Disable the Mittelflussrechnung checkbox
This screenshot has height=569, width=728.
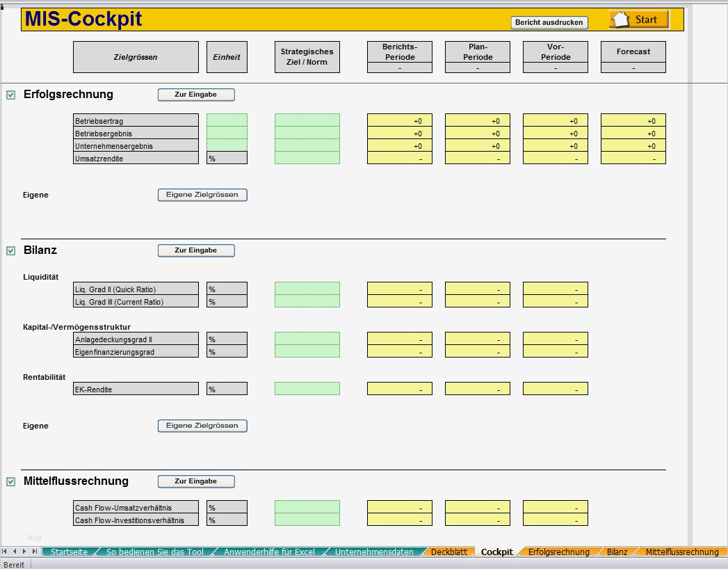10,481
